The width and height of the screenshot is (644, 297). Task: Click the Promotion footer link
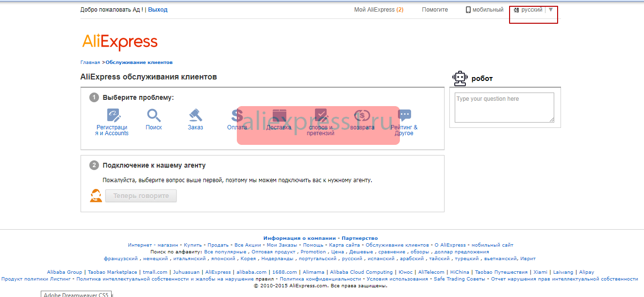pyautogui.click(x=313, y=252)
